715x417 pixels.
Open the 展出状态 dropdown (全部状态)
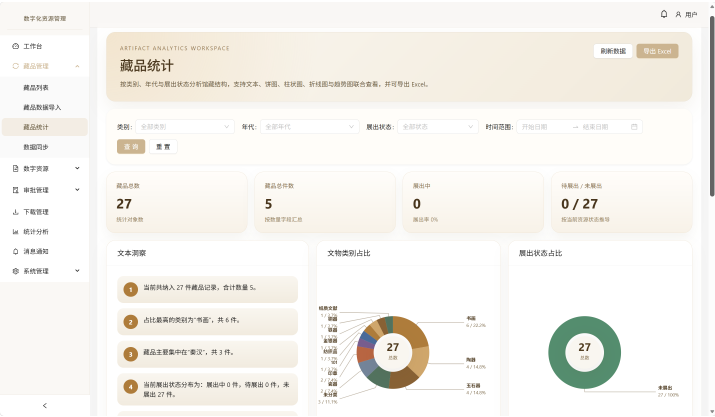(x=438, y=127)
